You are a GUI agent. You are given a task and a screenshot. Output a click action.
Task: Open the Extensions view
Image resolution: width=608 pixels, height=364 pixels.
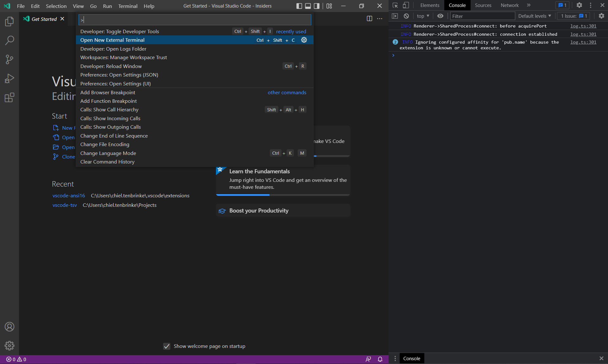(9, 97)
